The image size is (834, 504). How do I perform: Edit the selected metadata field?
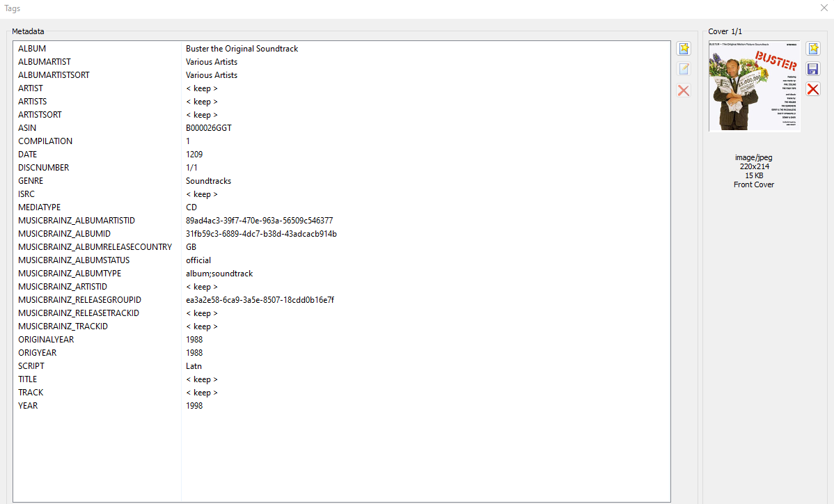[684, 68]
